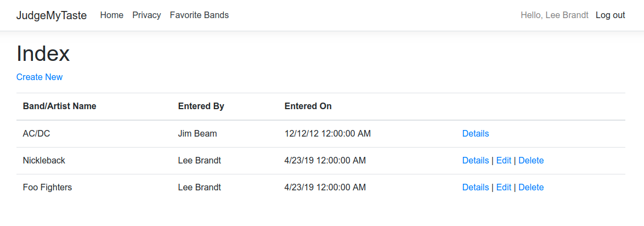Click the Entered By column header
644x226 pixels.
201,106
